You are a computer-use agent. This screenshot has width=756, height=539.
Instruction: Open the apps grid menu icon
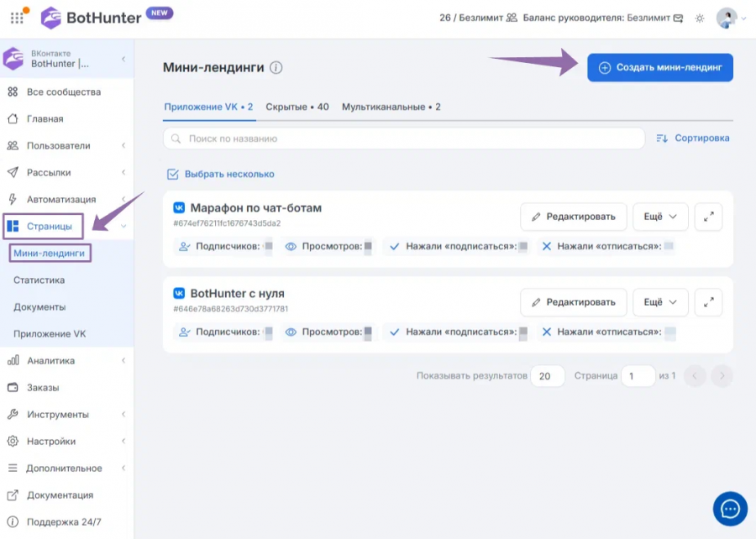tap(17, 18)
